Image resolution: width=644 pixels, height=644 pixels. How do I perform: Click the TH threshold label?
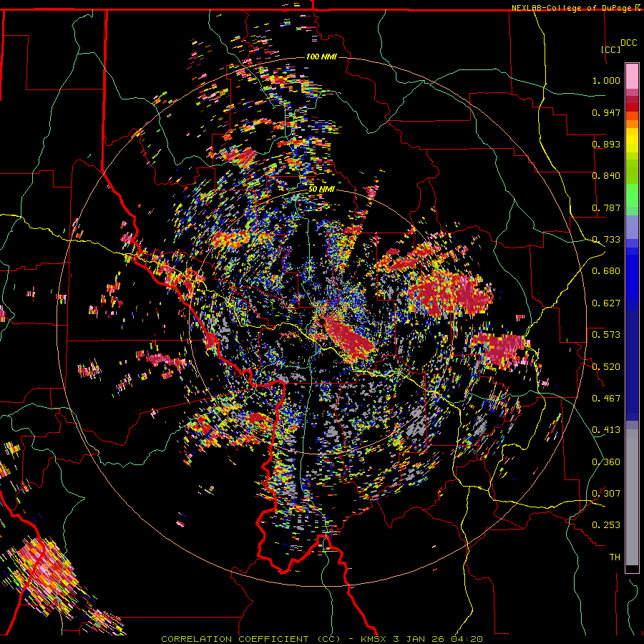point(615,557)
